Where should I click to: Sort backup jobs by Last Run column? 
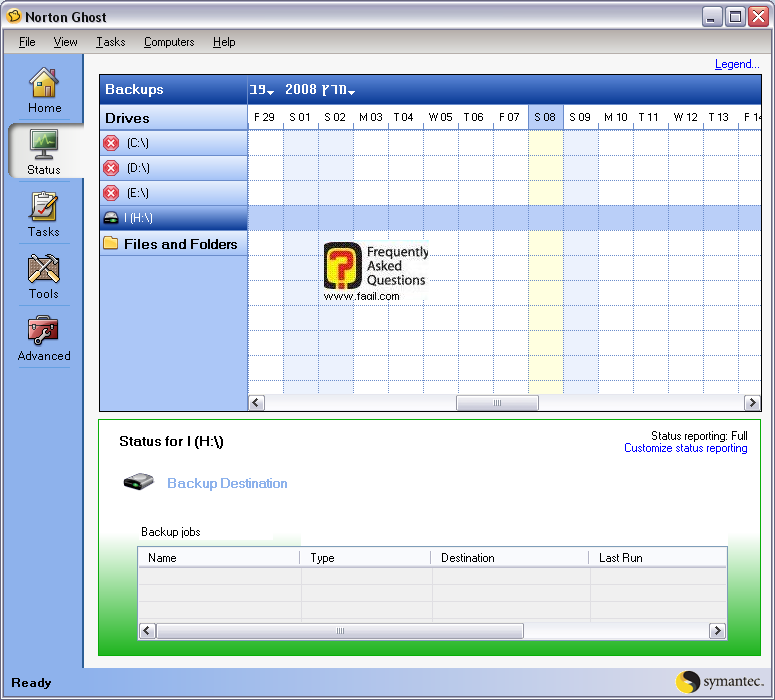(620, 558)
